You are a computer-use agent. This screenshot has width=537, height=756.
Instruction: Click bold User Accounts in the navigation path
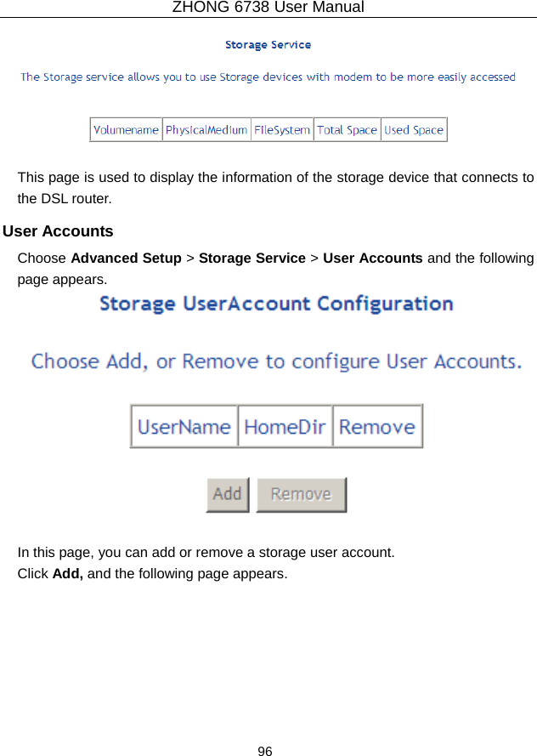[373, 258]
